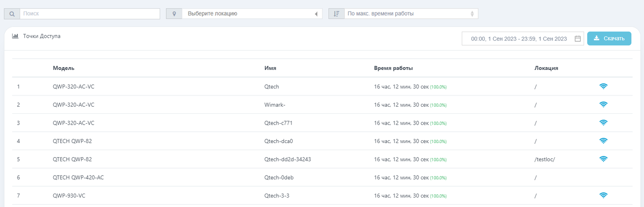Select model cell in row 1
Image resolution: width=644 pixels, height=207 pixels.
coord(73,86)
